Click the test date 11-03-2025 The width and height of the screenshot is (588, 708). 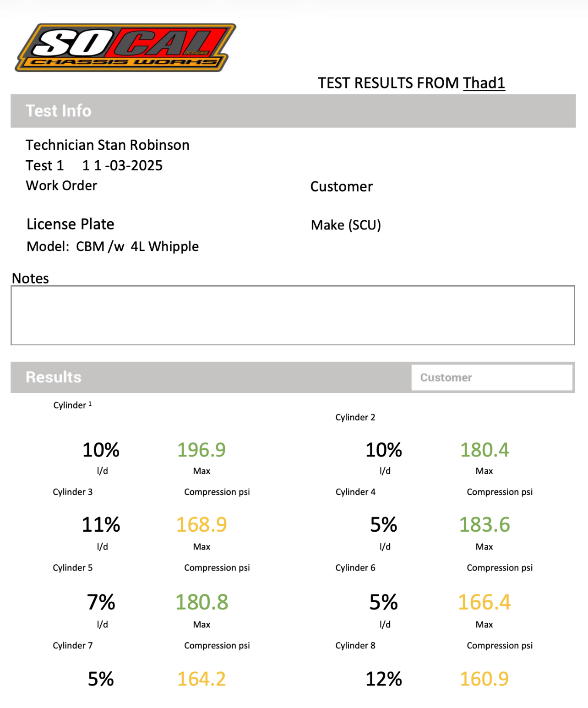pyautogui.click(x=122, y=165)
